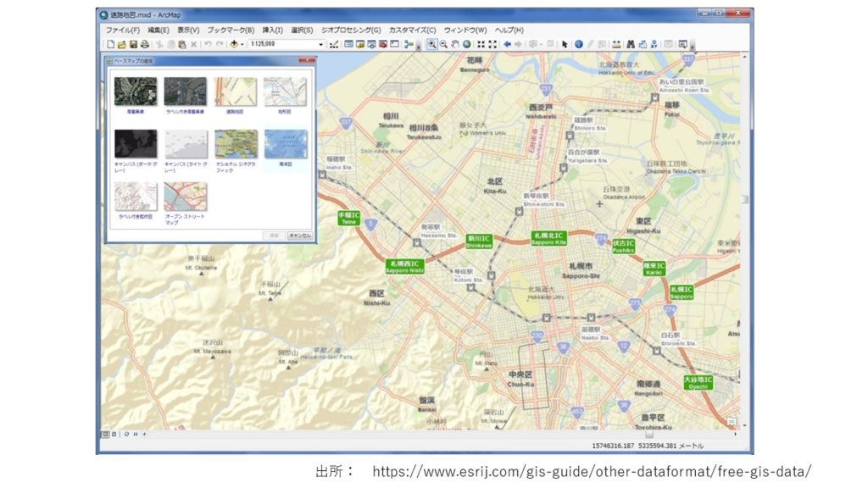Screen dimensions: 868x488
Task: Open the Find Route tool icon
Action: (643, 44)
